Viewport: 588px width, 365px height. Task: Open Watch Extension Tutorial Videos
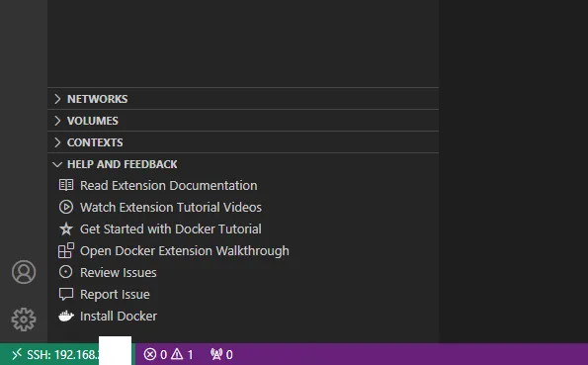(x=171, y=208)
